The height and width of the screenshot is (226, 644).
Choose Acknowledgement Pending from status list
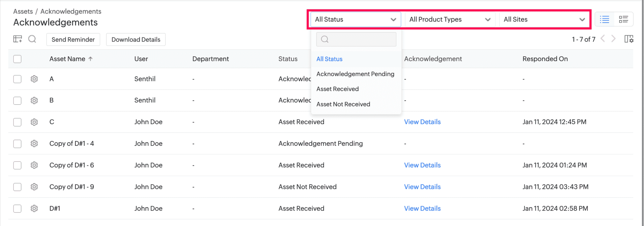click(x=355, y=74)
